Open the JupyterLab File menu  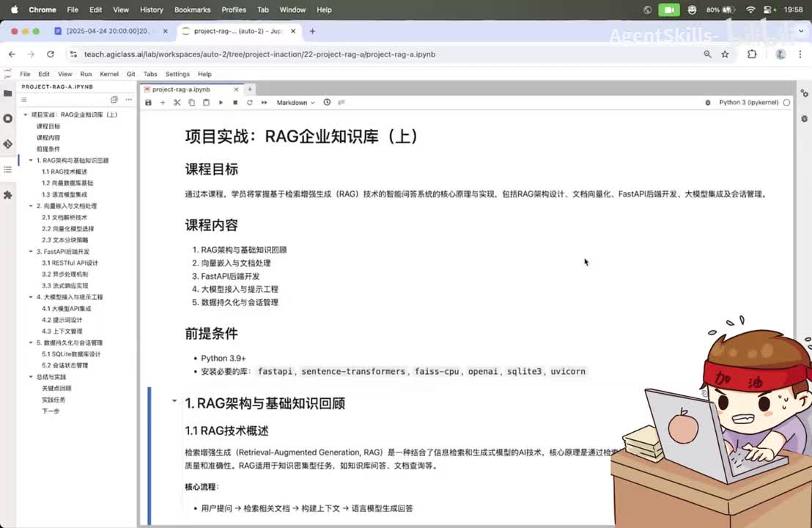click(x=25, y=74)
